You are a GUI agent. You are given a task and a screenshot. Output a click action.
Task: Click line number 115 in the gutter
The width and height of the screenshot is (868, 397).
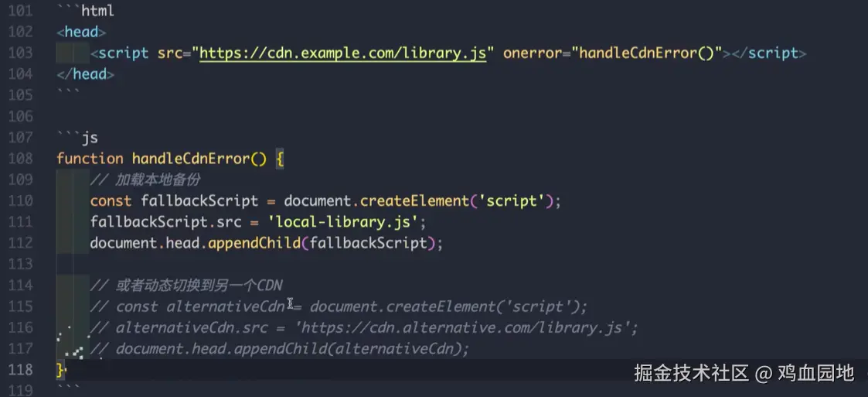[x=20, y=306]
